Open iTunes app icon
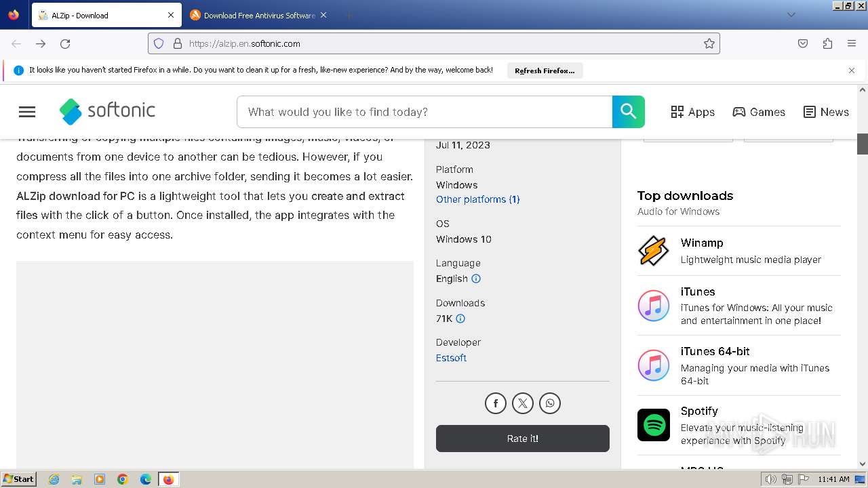This screenshot has width=868, height=488. coord(654,306)
